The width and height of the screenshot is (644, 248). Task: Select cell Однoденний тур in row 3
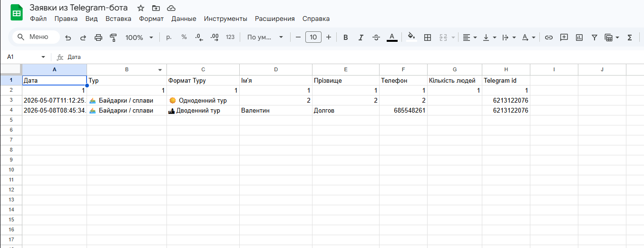[203, 100]
